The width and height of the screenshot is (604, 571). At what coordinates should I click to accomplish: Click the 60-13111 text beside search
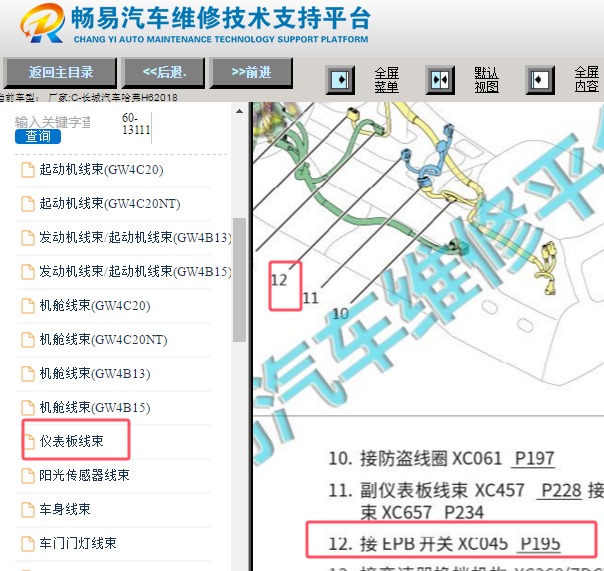136,124
